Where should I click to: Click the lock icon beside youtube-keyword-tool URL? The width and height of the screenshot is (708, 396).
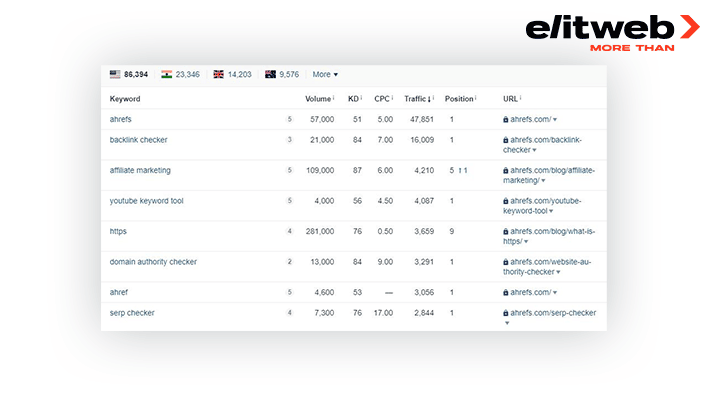pyautogui.click(x=506, y=201)
